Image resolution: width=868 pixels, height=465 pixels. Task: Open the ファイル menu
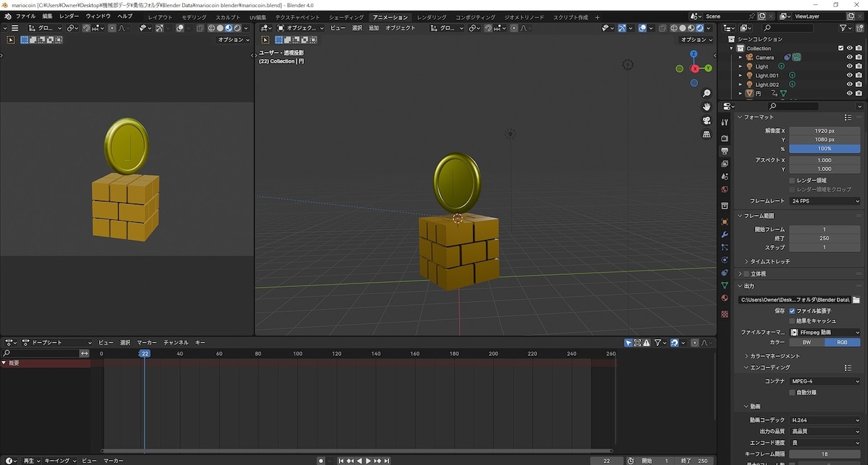pyautogui.click(x=26, y=16)
